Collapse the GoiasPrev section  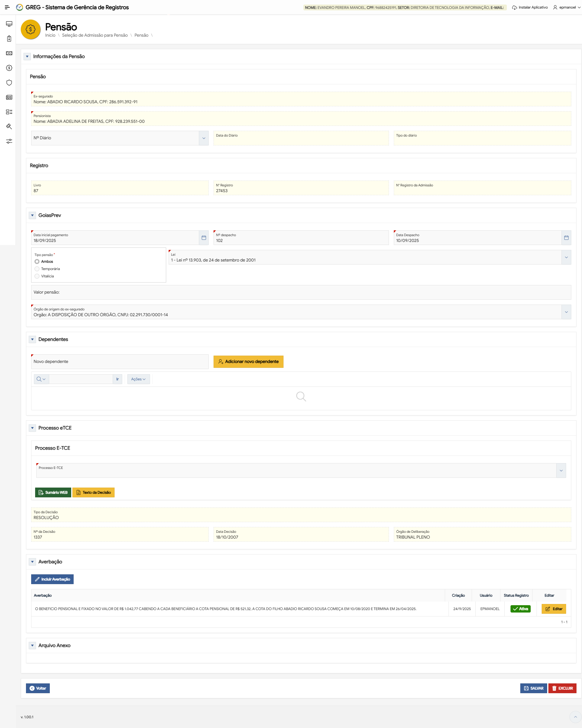click(x=32, y=215)
